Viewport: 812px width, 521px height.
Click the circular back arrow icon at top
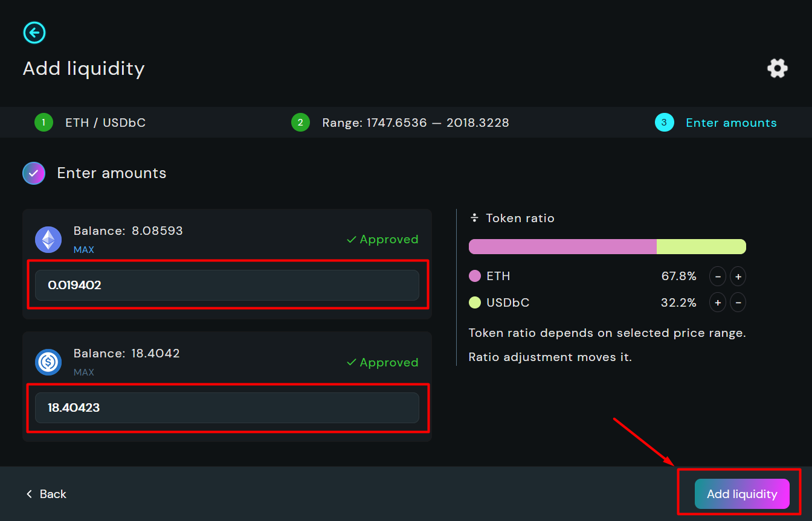point(34,32)
